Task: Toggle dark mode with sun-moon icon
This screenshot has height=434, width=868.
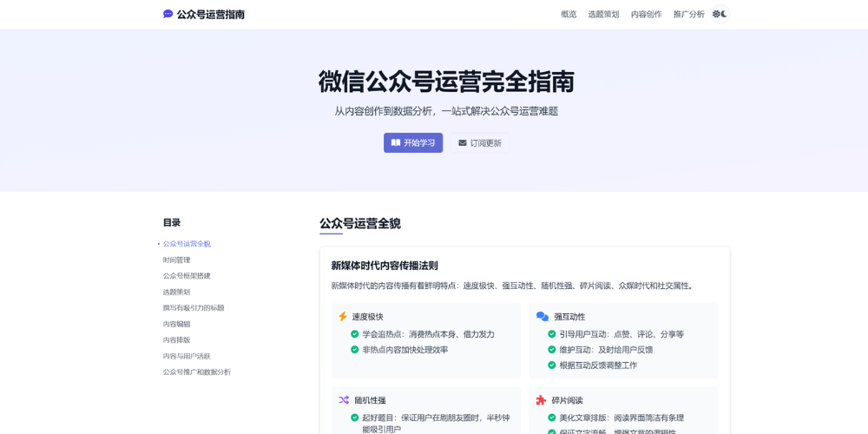Action: click(x=720, y=15)
